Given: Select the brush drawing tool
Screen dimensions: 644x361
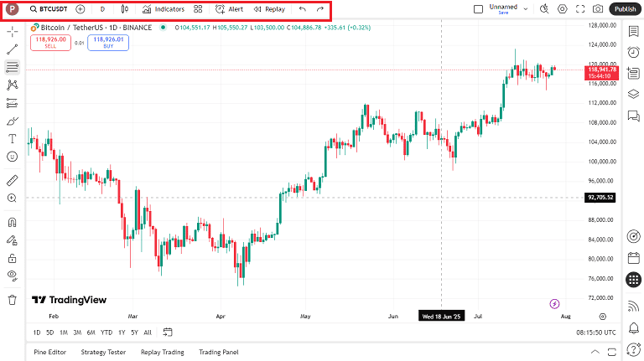Looking at the screenshot, I should click(13, 121).
